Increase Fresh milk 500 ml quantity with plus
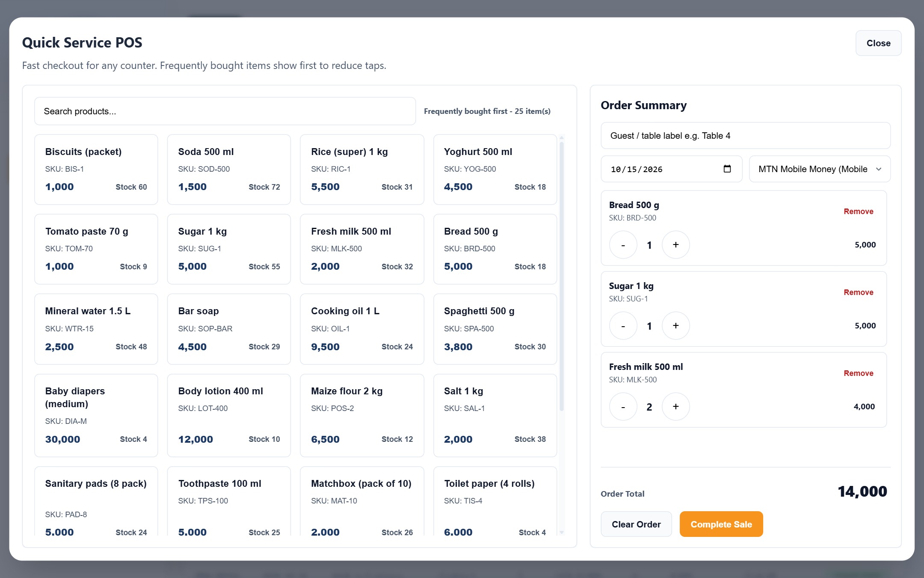The width and height of the screenshot is (924, 578). [675, 407]
